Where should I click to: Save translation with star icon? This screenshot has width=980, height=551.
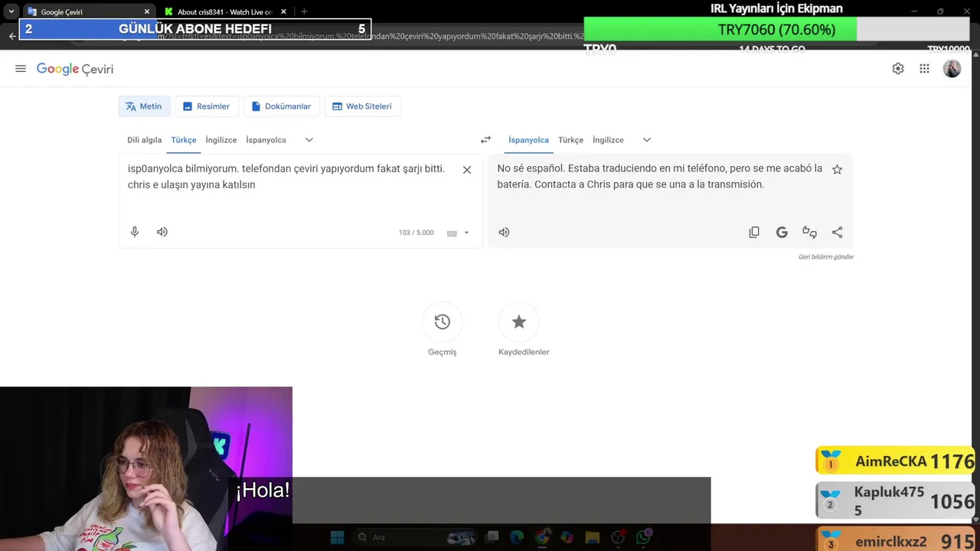click(837, 170)
